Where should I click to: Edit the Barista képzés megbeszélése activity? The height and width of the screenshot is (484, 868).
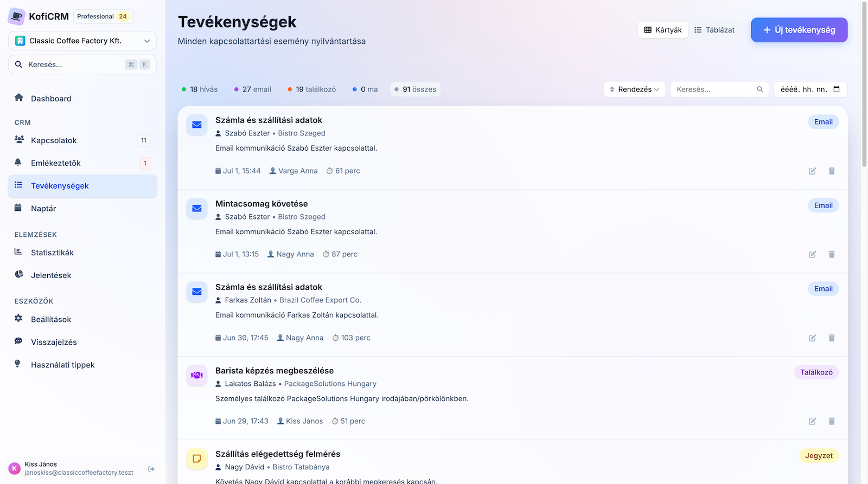(x=812, y=421)
